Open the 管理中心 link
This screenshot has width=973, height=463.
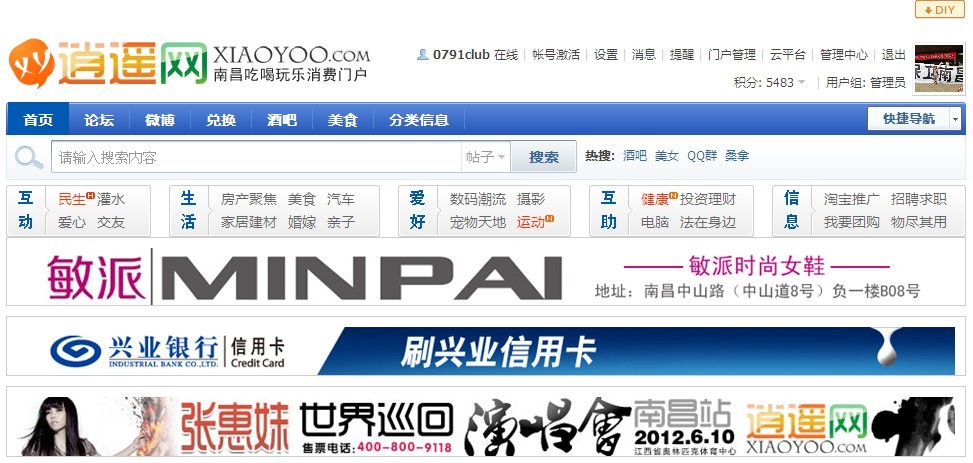[843, 55]
